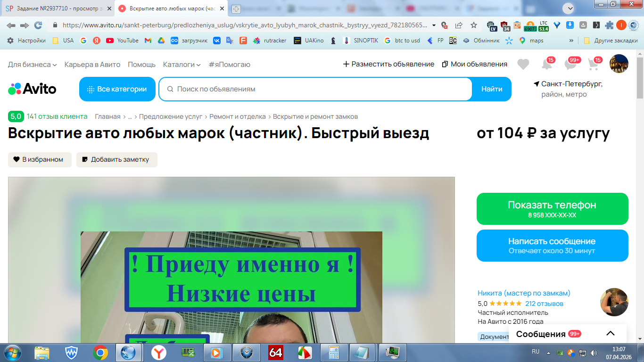Viewport: 644px width, 362px height.
Task: Click the Поиск по объявлениям search field
Action: [315, 89]
